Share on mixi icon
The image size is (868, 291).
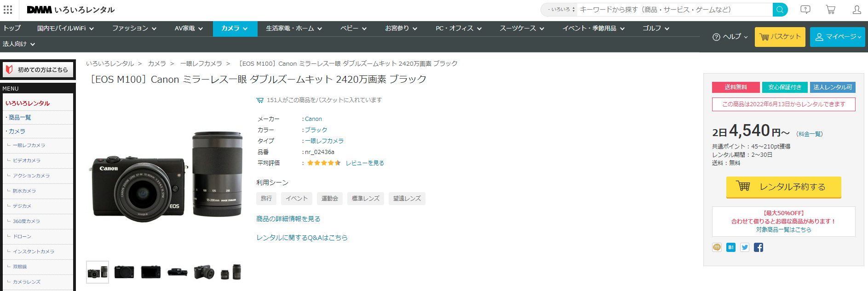[x=717, y=247]
